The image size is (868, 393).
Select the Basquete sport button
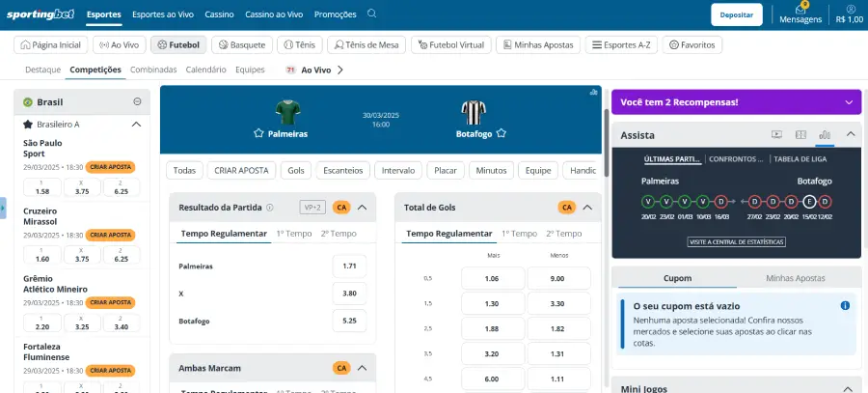click(x=242, y=44)
